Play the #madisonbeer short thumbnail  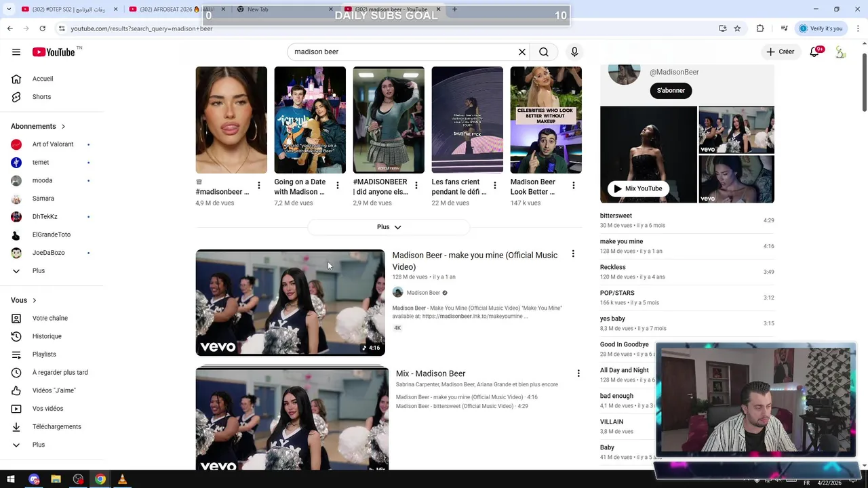click(x=231, y=120)
